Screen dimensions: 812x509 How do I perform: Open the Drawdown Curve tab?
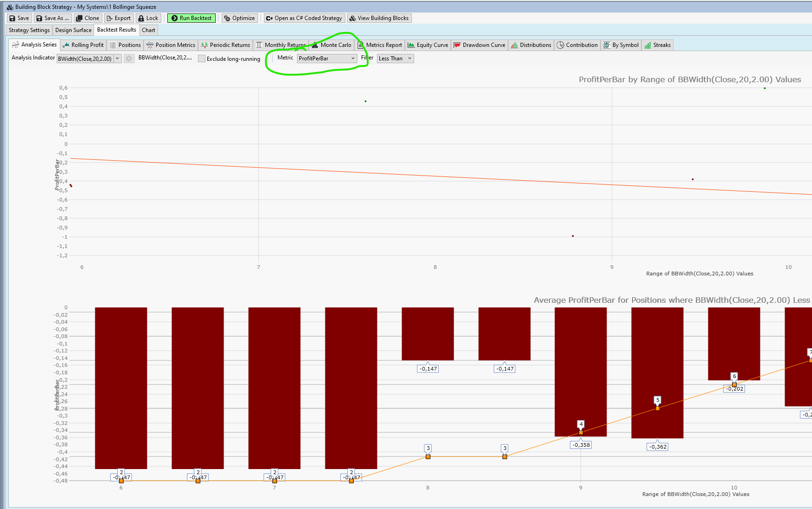pos(479,45)
